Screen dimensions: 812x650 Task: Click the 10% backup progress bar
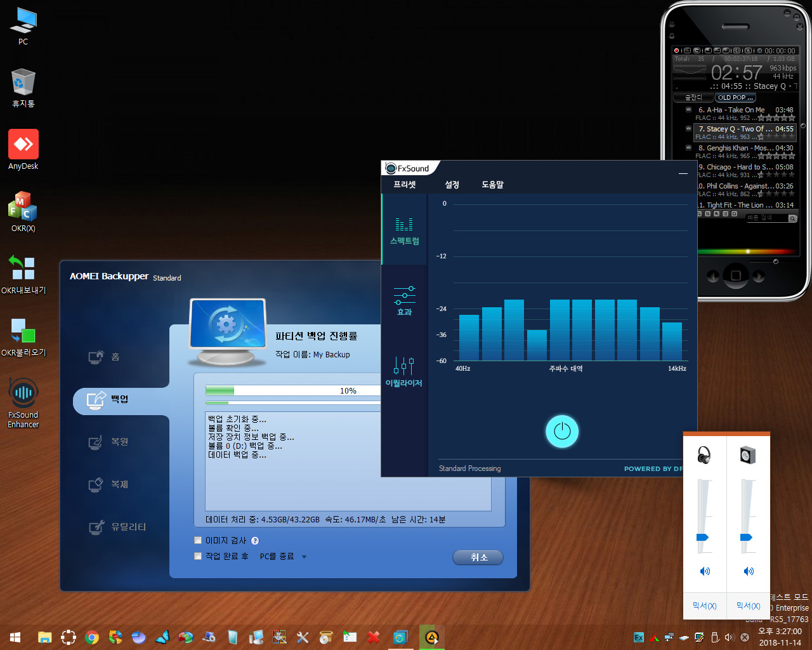[x=293, y=390]
